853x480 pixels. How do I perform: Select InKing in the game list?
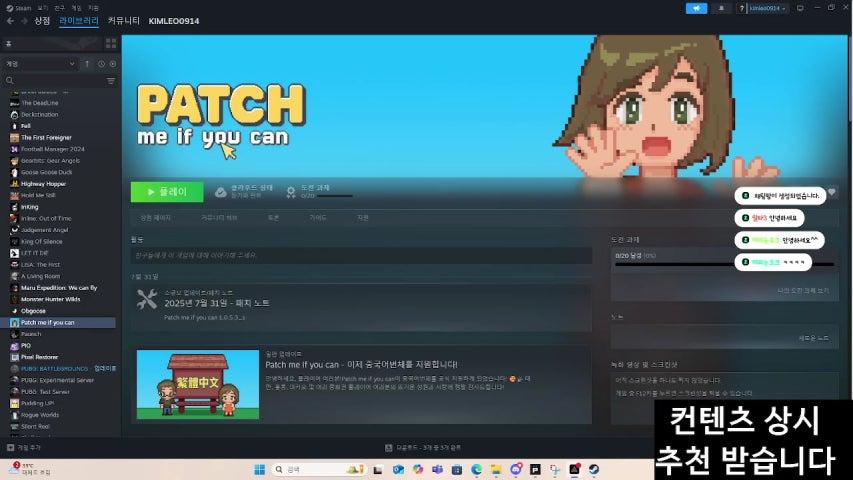point(29,207)
